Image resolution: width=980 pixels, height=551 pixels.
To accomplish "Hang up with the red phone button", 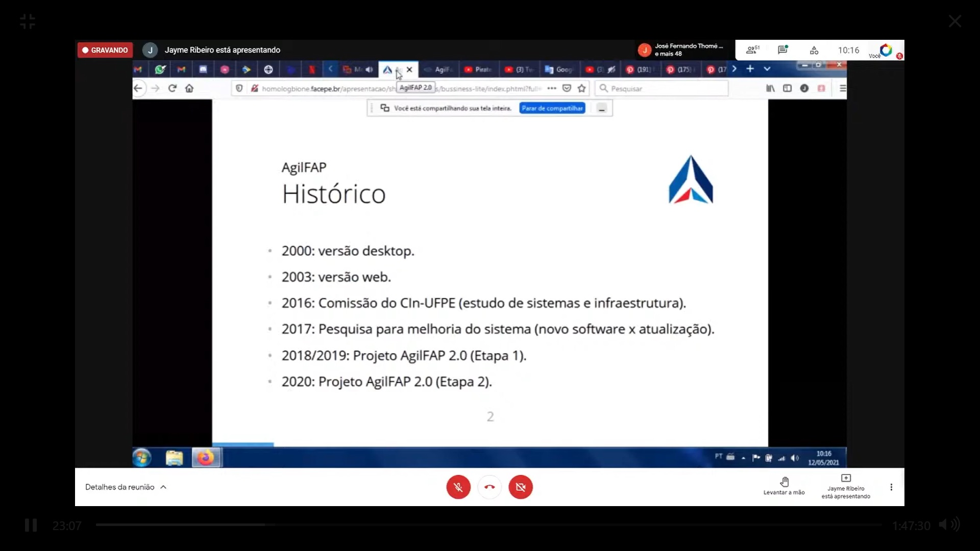I will [489, 487].
